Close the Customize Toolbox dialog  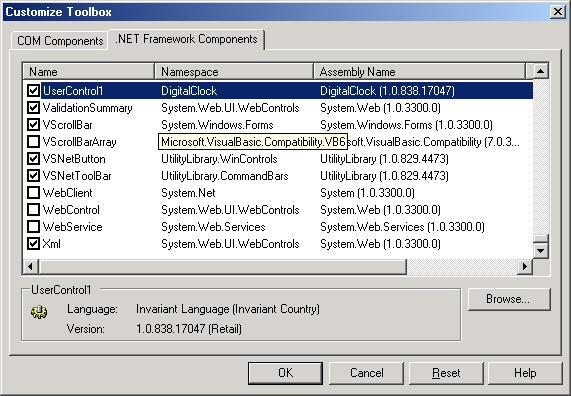pos(558,12)
